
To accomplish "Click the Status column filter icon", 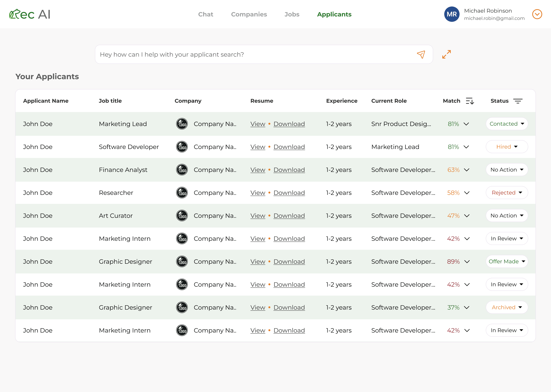I will [518, 101].
